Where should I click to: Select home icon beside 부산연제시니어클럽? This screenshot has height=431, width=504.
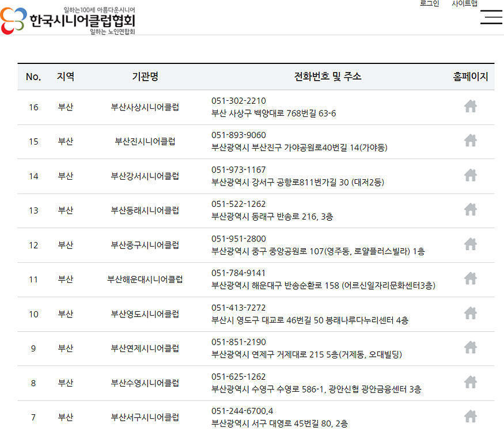(471, 348)
